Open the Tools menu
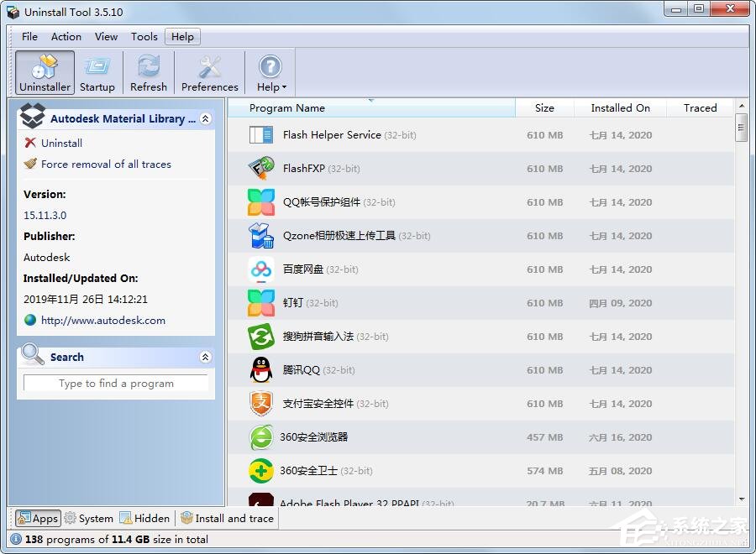The height and width of the screenshot is (554, 756). point(144,36)
